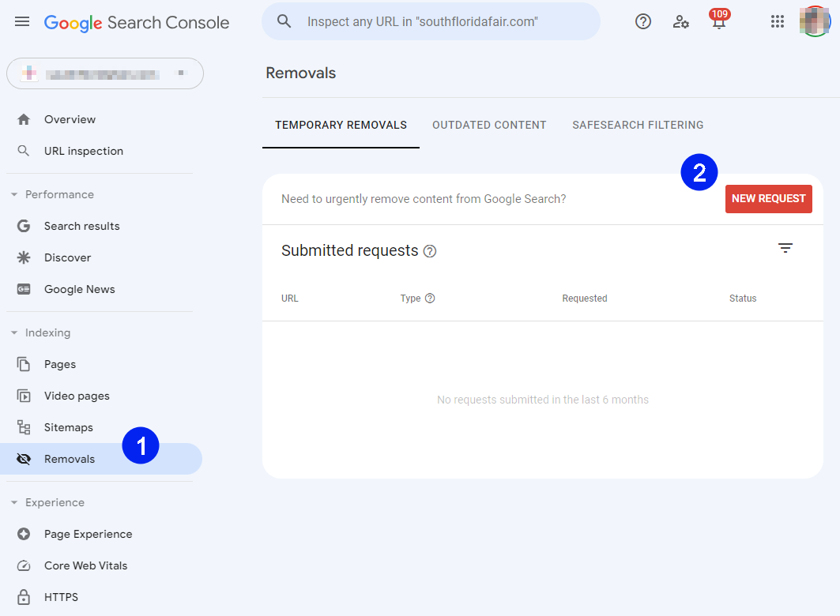
Task: Click the URL inspection magnifier icon
Action: [24, 151]
